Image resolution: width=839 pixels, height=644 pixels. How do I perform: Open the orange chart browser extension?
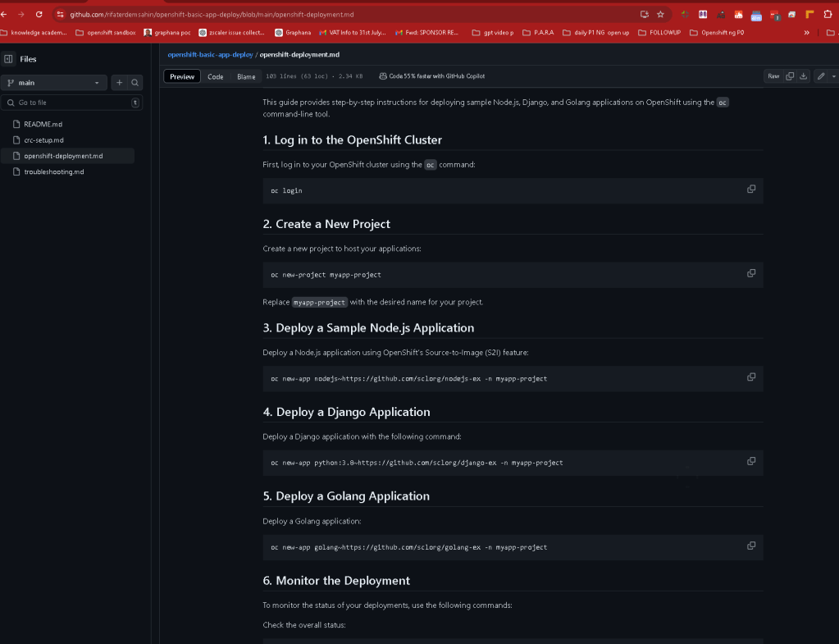coord(738,15)
